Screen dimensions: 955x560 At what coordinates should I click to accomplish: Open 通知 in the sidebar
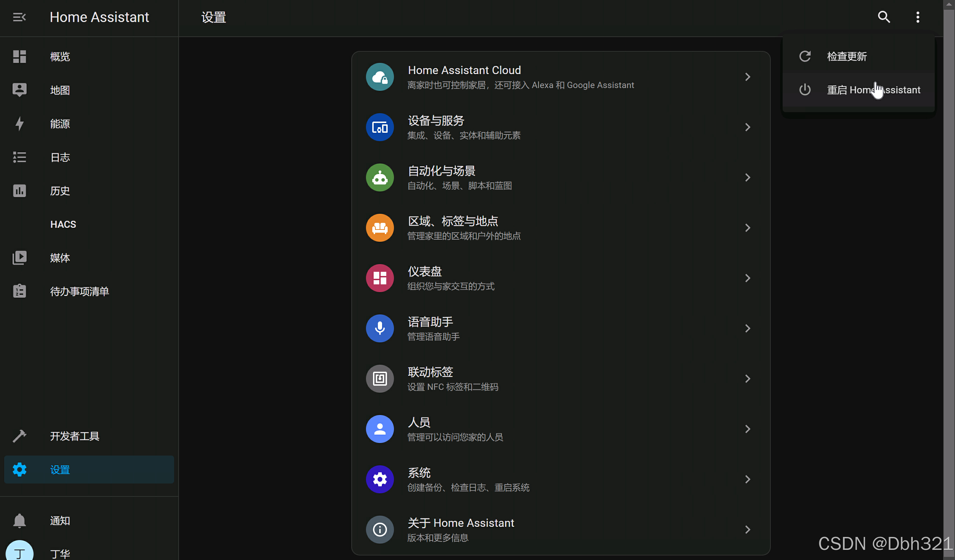point(89,521)
